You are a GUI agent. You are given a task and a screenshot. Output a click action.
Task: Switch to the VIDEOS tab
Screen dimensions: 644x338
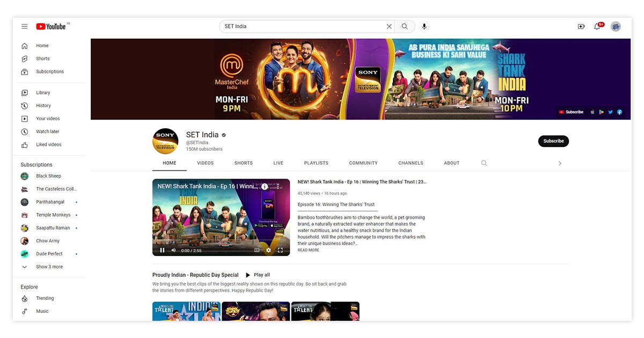point(205,163)
